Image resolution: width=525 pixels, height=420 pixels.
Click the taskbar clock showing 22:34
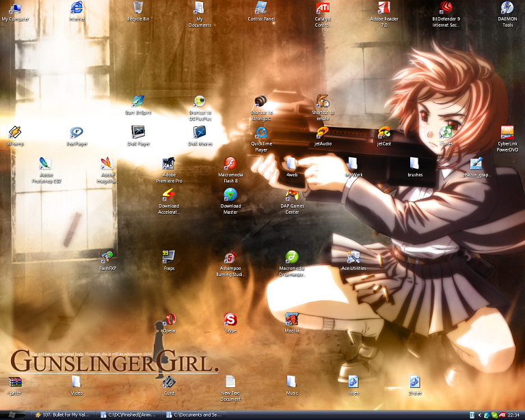point(513,415)
